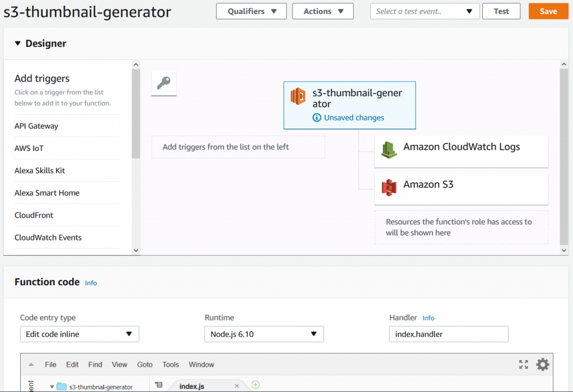This screenshot has height=392, width=573.
Task: Click the Unsaved changes info icon
Action: tap(317, 117)
